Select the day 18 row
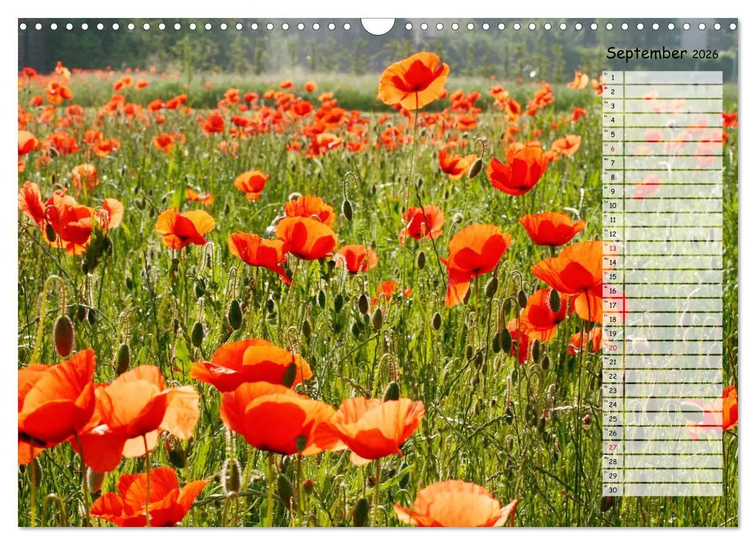This screenshot has width=756, height=545. (662, 319)
